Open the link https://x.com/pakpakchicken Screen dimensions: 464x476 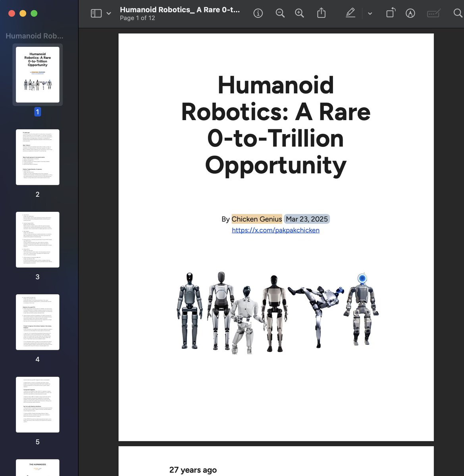pos(275,230)
